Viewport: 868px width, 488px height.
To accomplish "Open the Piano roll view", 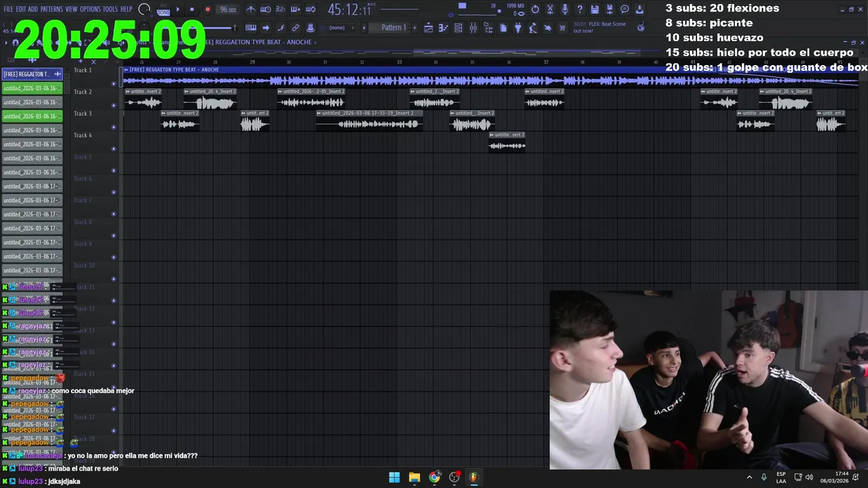I will (x=443, y=28).
